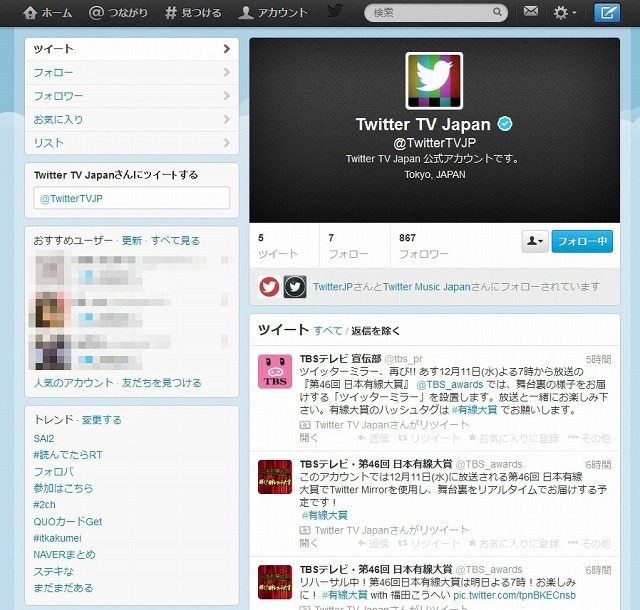Click the chevron beside お気に入り sidebar row

[x=227, y=120]
